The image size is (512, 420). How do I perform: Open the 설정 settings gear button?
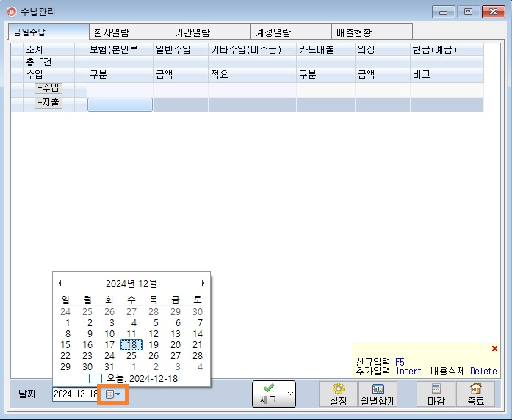[338, 394]
